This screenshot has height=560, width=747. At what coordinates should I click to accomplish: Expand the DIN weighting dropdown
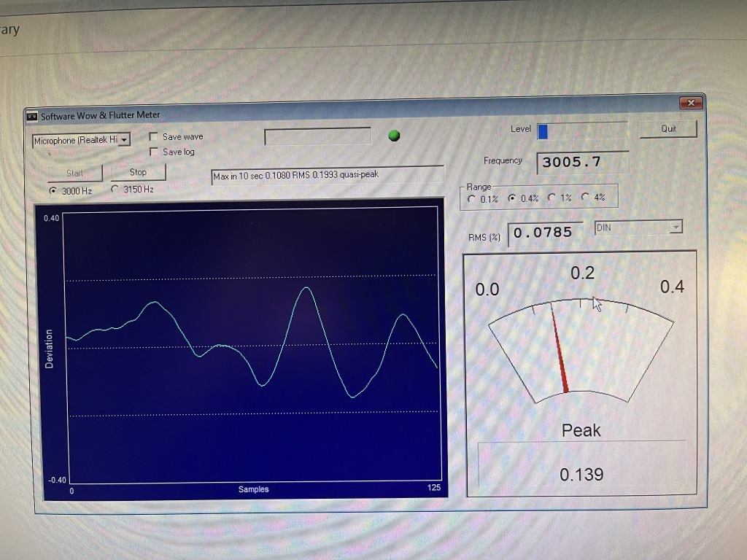[x=675, y=227]
